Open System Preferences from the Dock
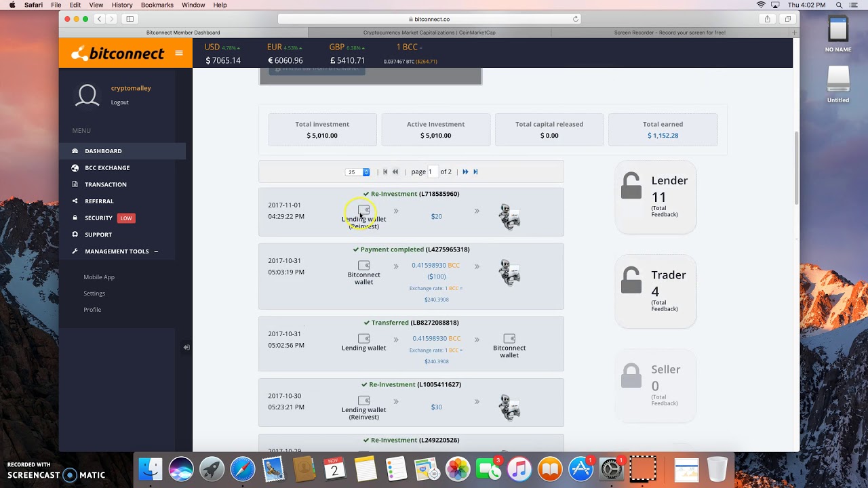The image size is (868, 488). point(612,469)
